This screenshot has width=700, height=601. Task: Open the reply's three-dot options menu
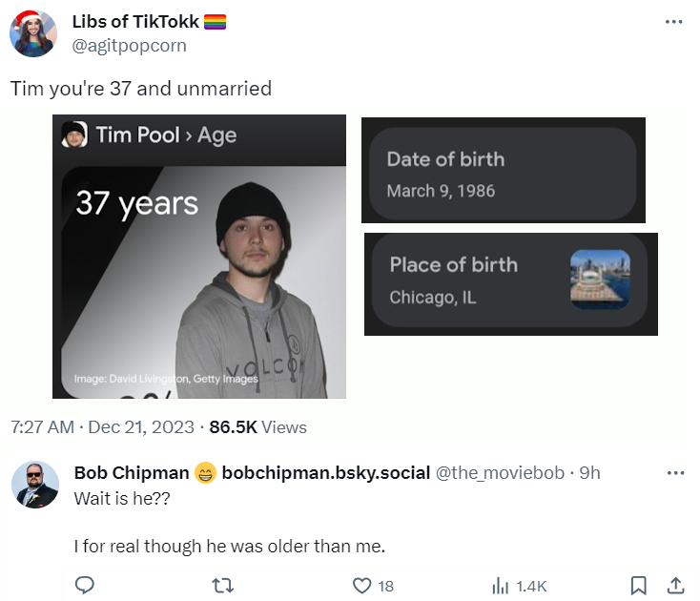(x=674, y=473)
